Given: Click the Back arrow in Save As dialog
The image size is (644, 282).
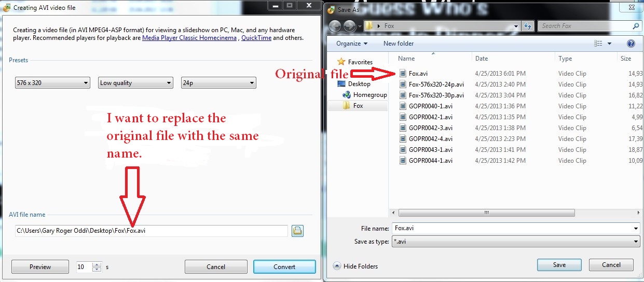Looking at the screenshot, I should pyautogui.click(x=335, y=26).
